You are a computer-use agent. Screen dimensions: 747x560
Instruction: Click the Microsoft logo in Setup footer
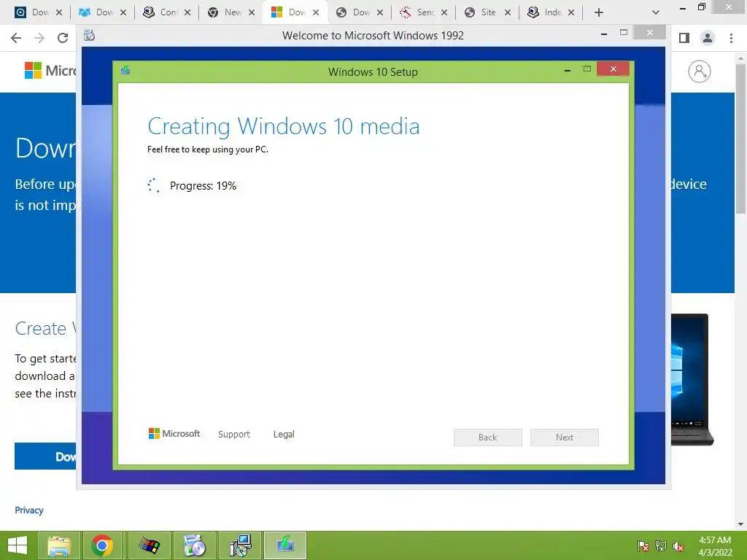(x=174, y=433)
